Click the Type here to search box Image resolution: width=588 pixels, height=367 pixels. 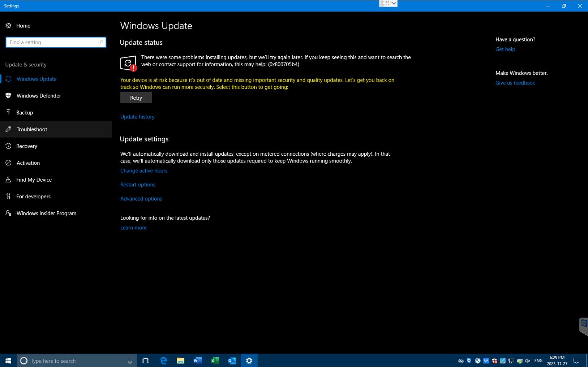tap(77, 360)
